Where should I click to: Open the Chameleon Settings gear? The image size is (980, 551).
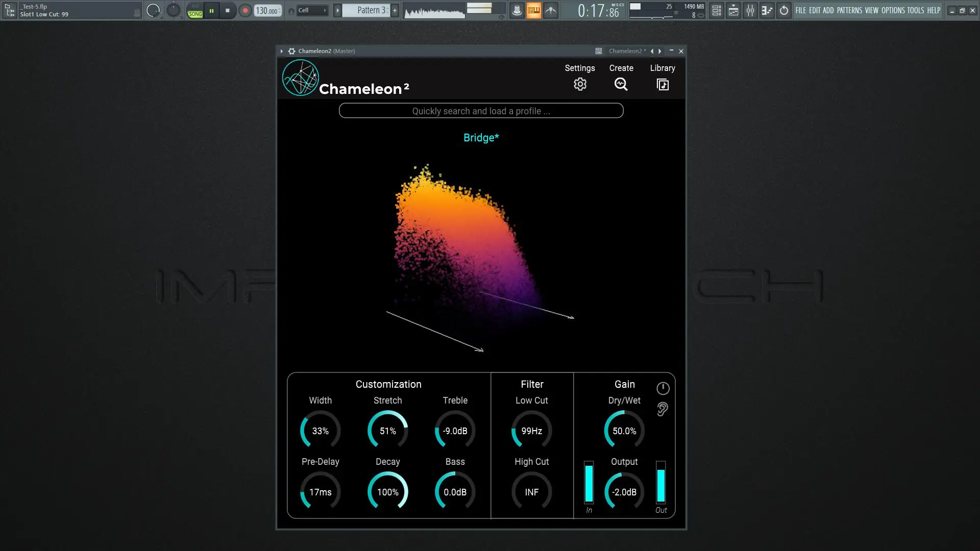(580, 84)
